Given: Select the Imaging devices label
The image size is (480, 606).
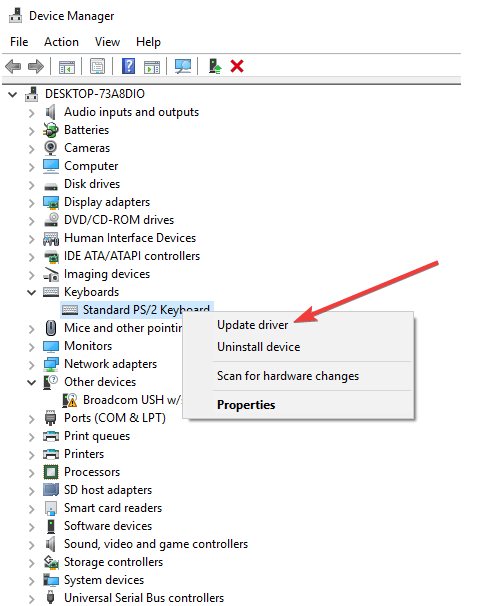Looking at the screenshot, I should 107,274.
